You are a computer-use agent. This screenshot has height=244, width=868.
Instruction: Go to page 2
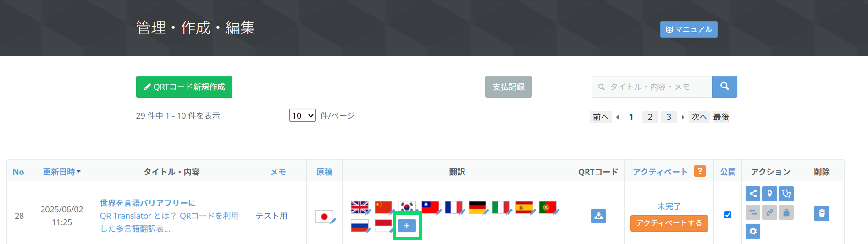coord(650,117)
